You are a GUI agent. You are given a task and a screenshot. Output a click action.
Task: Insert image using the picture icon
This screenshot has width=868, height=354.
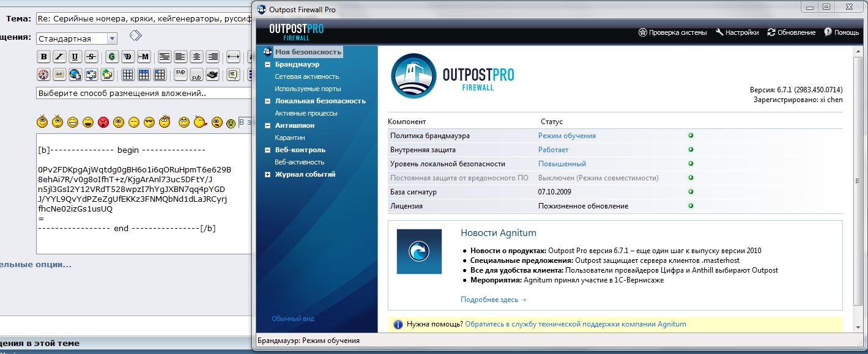click(59, 75)
